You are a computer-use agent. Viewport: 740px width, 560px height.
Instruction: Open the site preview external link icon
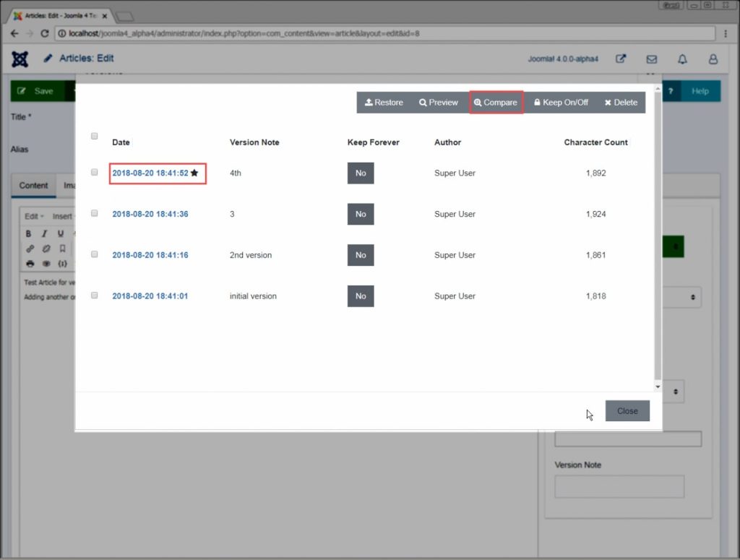click(x=621, y=59)
